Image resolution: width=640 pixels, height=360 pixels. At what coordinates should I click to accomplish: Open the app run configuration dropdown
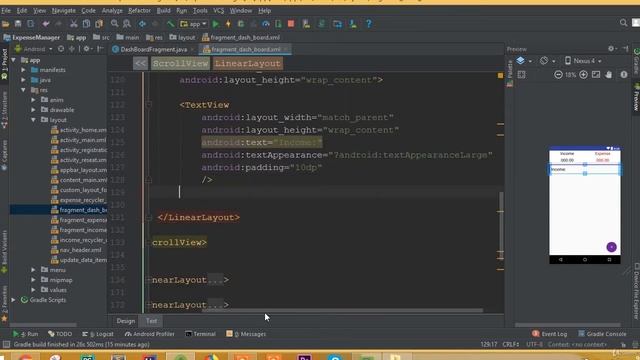tap(194, 24)
